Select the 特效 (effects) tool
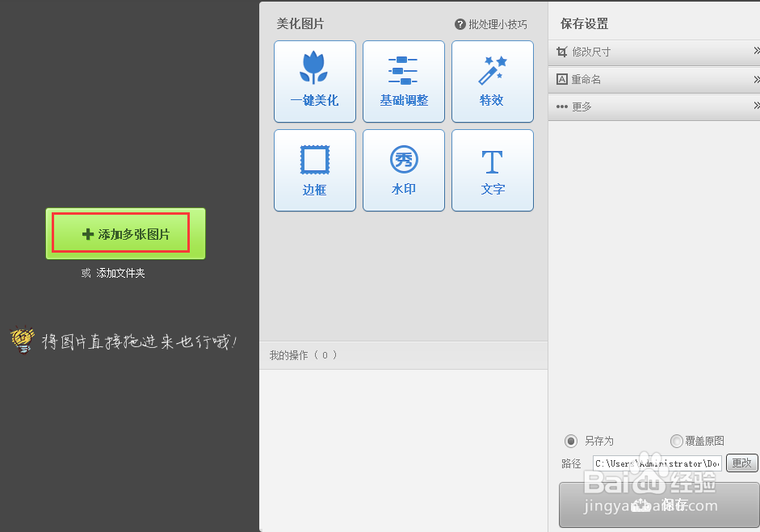The image size is (760, 532). [x=492, y=81]
